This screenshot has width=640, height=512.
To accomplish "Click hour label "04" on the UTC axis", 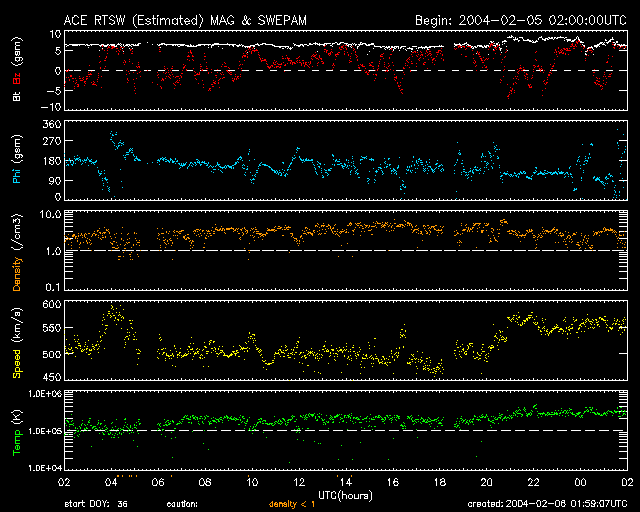I will (111, 482).
